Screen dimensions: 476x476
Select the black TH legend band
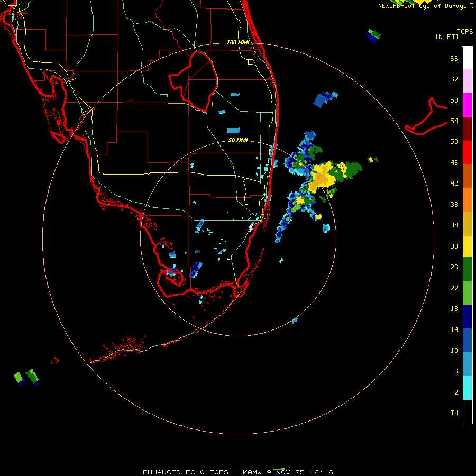[467, 411]
